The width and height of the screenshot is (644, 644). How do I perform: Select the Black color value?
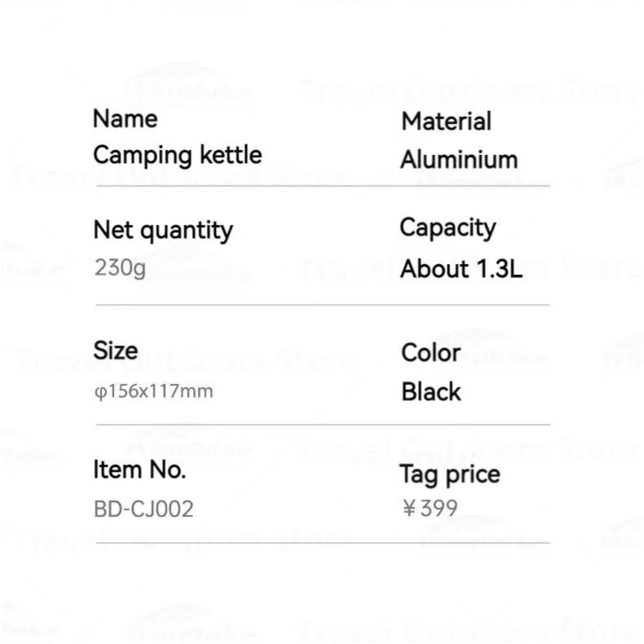(x=431, y=392)
